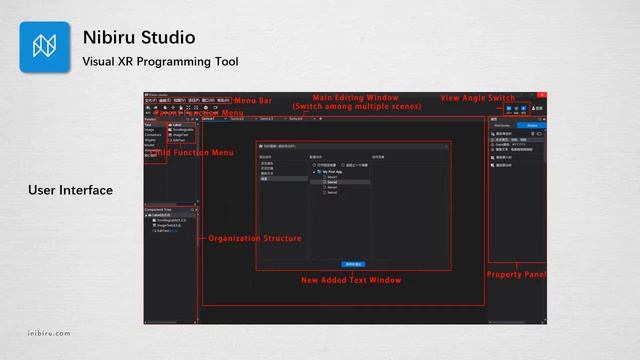
Task: Select the last blue view angle icon
Action: 524,108
